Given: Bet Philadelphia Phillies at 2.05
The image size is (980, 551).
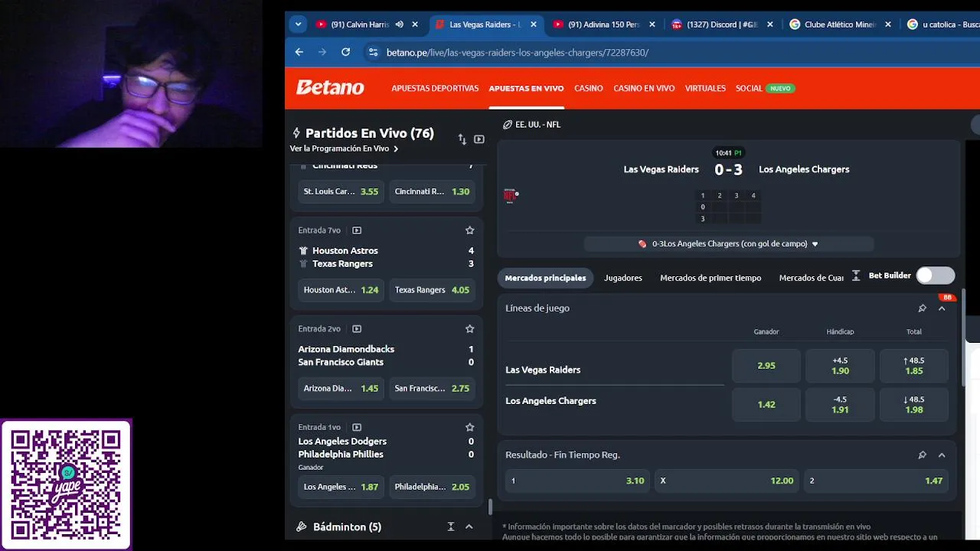Looking at the screenshot, I should pyautogui.click(x=432, y=487).
